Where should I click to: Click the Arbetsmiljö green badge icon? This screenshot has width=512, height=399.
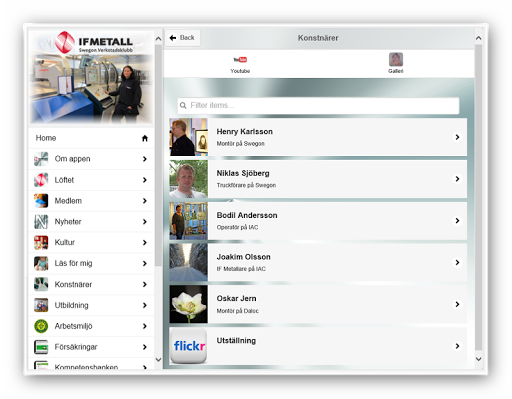(41, 326)
